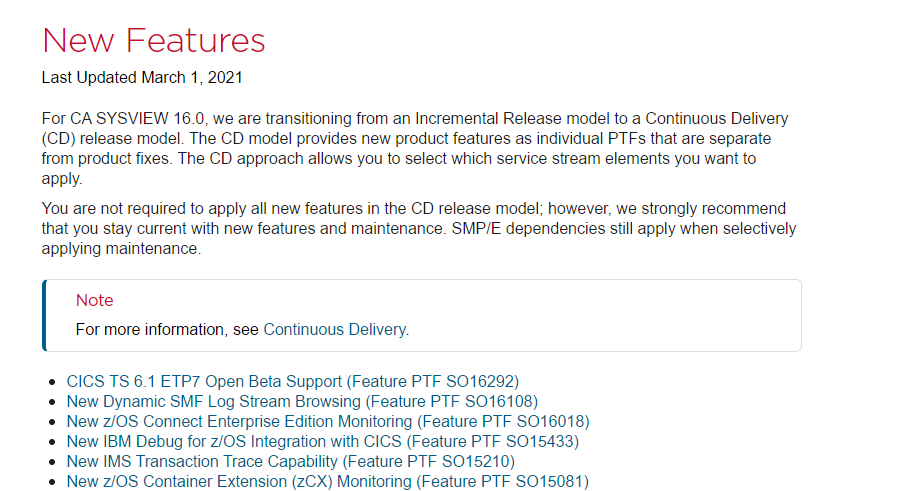The image size is (900, 491).
Task: Click the New Features page heading
Action: (154, 40)
